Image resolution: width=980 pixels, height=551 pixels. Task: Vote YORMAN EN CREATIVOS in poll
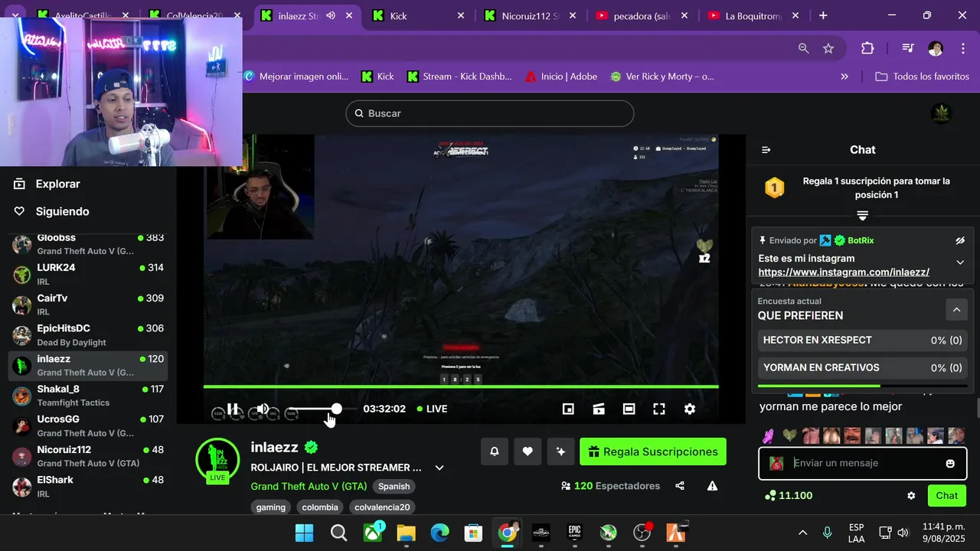pos(863,368)
